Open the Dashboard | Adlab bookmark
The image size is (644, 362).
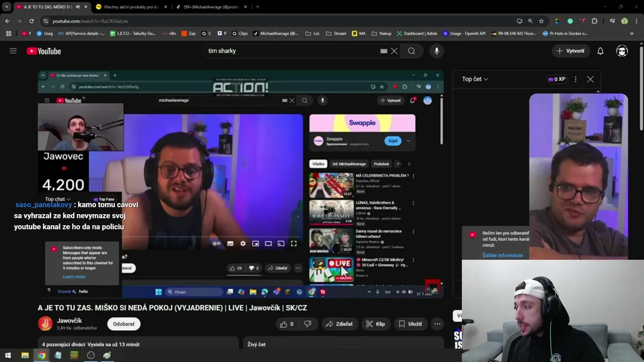click(x=417, y=33)
